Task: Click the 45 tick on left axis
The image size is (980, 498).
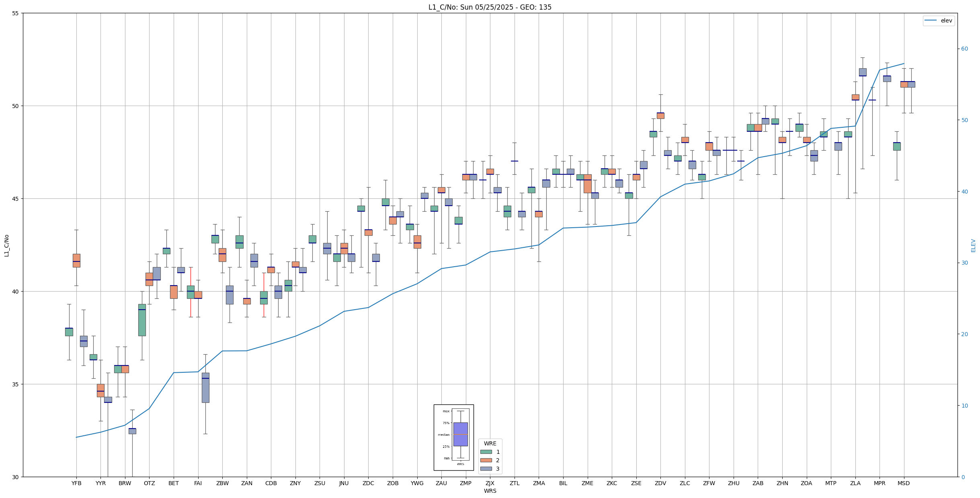Action: tap(16, 199)
